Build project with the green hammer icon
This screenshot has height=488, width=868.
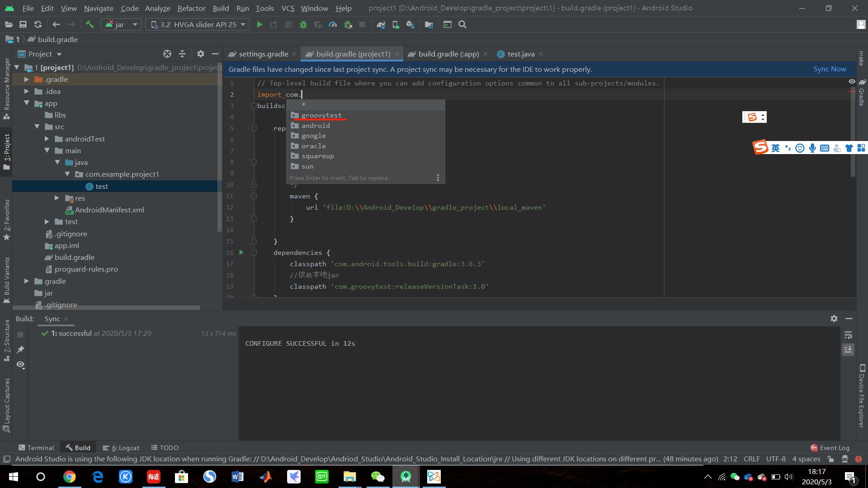pyautogui.click(x=90, y=24)
